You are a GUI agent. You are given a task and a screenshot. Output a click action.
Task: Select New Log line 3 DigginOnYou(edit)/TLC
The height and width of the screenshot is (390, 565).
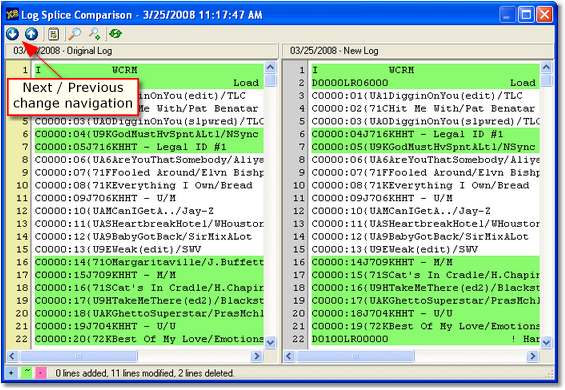[426, 96]
